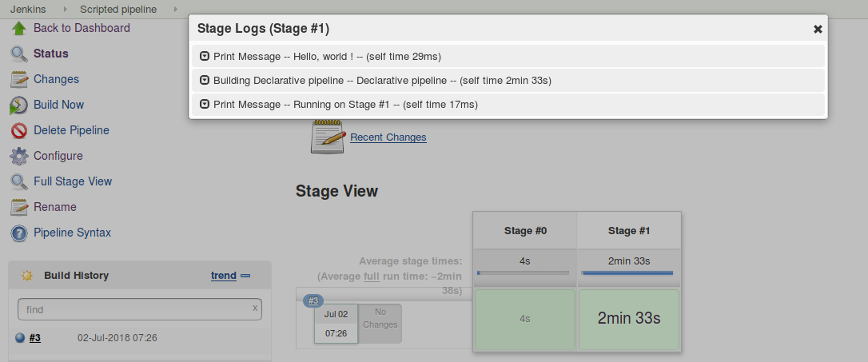Viewport: 868px width, 362px height.
Task: Click the Stage Logs (Stage #1) title
Action: click(x=264, y=29)
